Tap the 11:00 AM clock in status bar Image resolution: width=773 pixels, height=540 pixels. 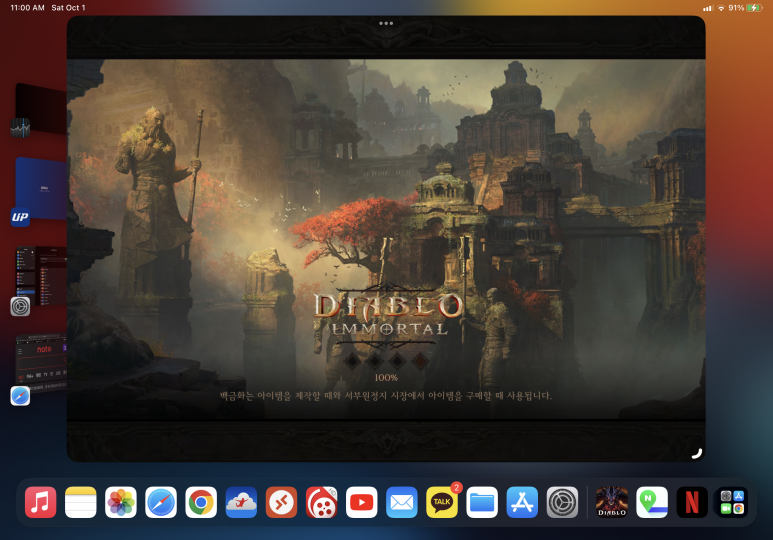(x=27, y=8)
